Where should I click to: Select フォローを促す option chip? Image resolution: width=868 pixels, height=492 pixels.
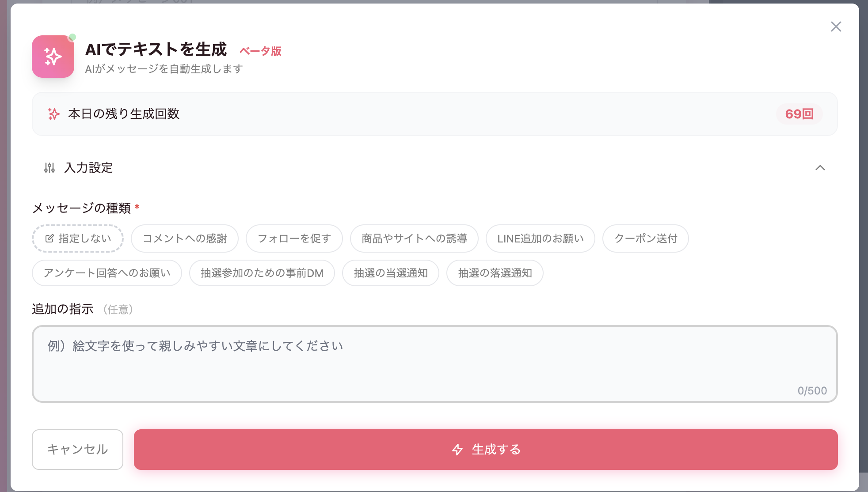pyautogui.click(x=294, y=238)
